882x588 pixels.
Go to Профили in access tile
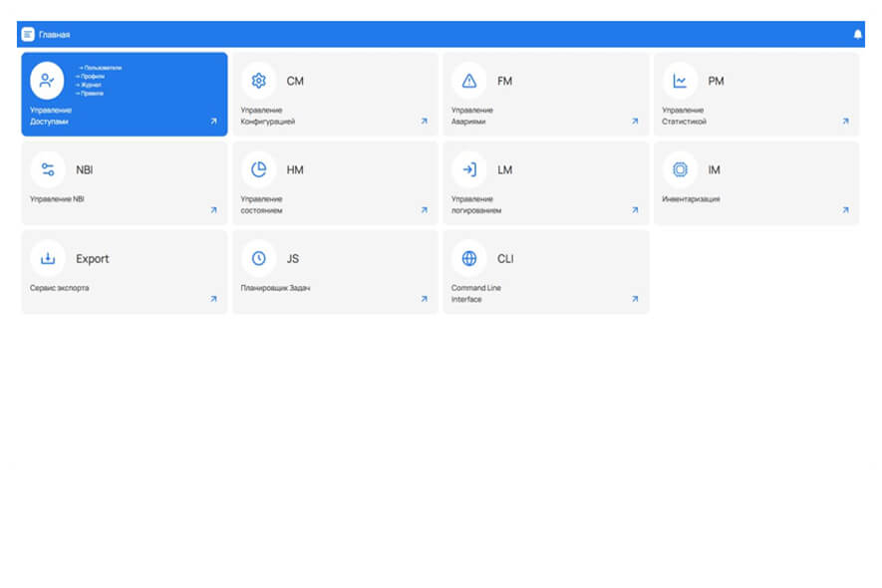pyautogui.click(x=92, y=76)
